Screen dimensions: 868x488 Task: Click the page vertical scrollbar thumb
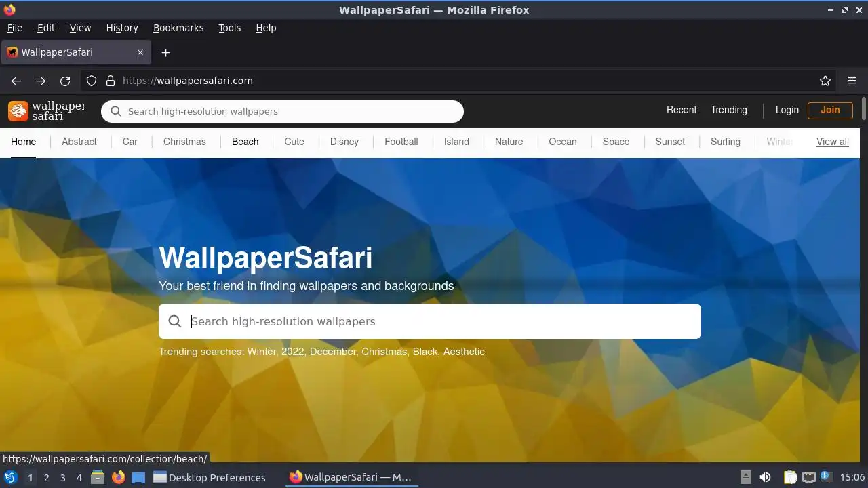pyautogui.click(x=864, y=109)
